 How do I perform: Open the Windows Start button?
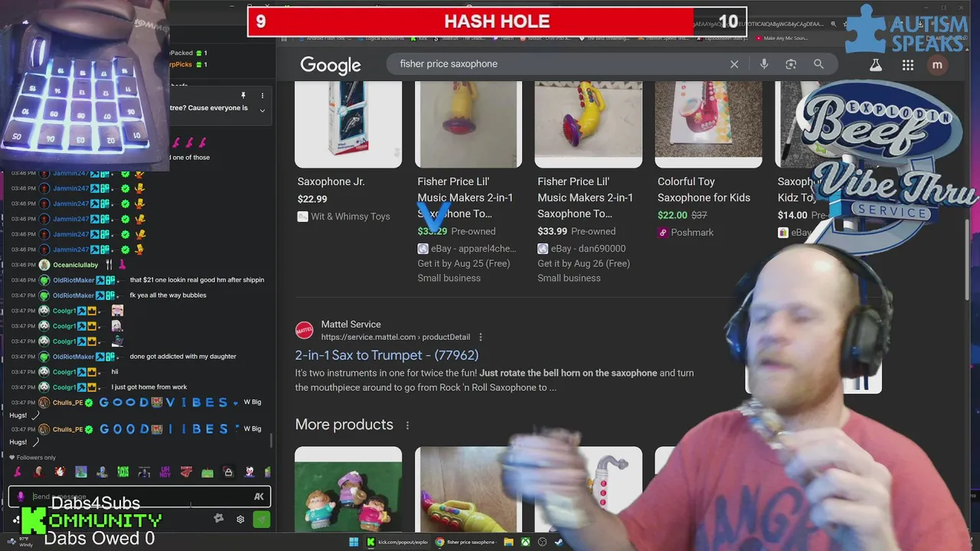pos(354,543)
